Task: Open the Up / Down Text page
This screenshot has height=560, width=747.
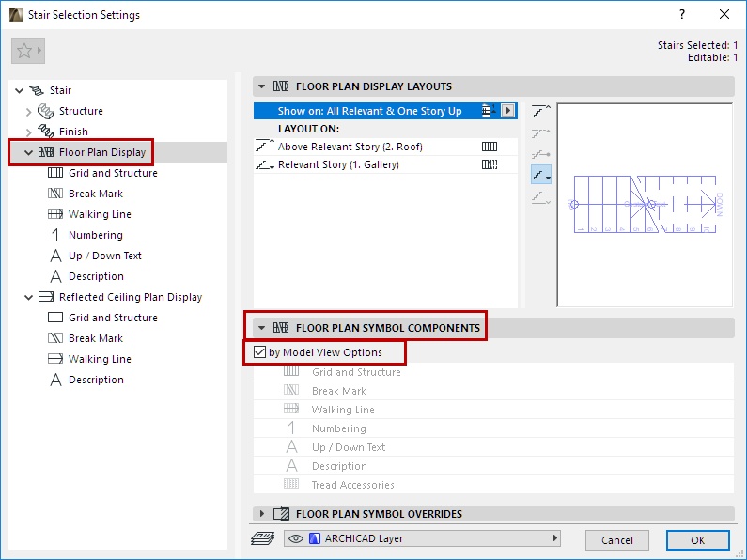Action: (105, 256)
